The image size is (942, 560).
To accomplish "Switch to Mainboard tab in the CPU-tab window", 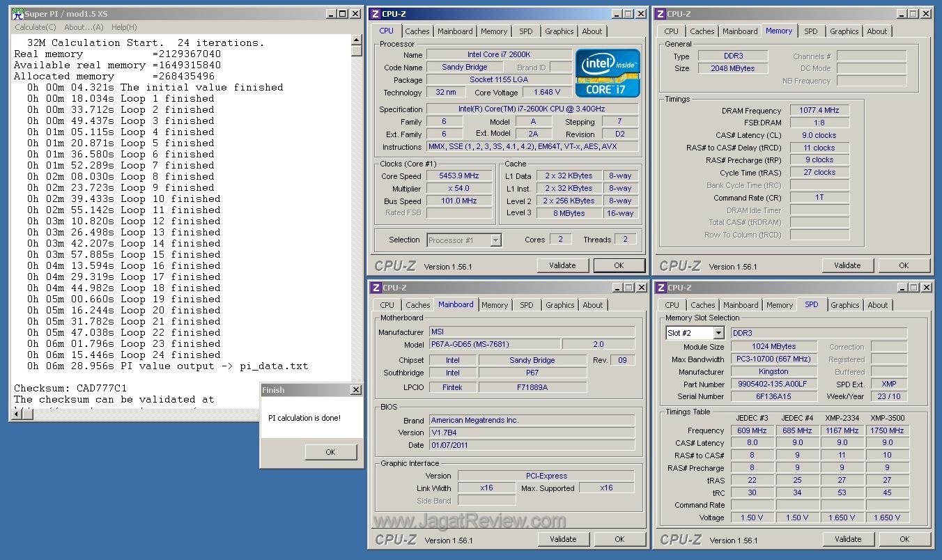I will [455, 31].
